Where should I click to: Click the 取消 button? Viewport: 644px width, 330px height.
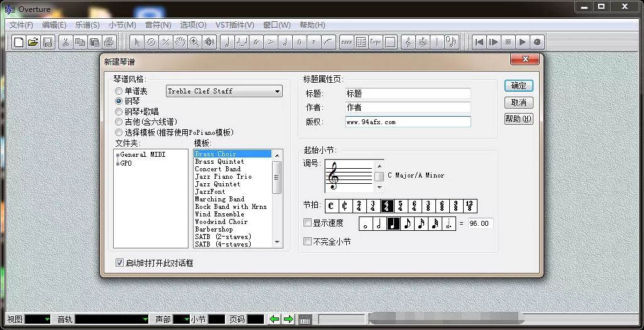point(519,102)
